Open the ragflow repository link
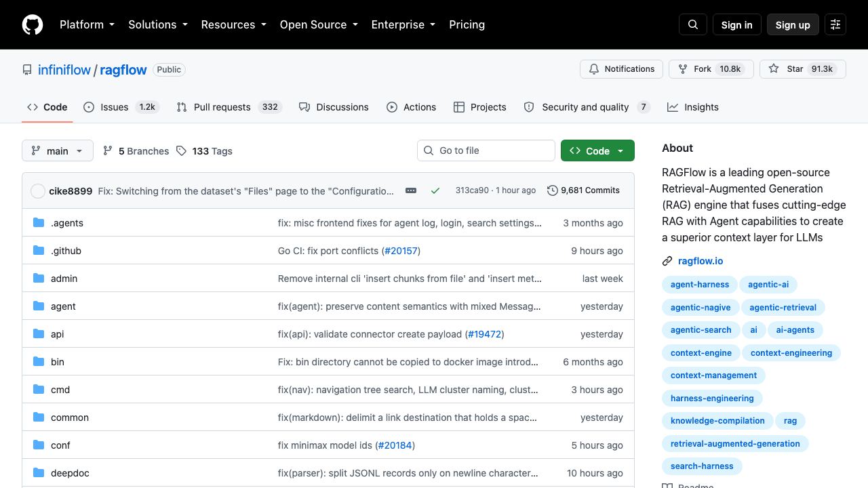 (123, 70)
